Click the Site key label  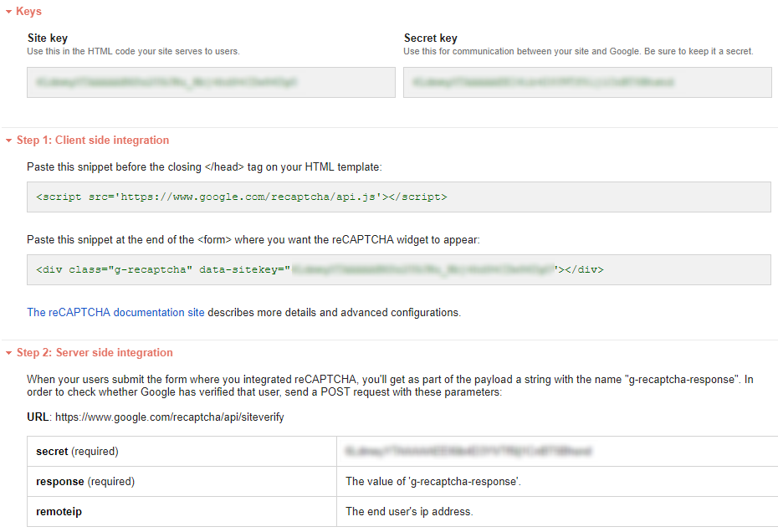coord(48,38)
